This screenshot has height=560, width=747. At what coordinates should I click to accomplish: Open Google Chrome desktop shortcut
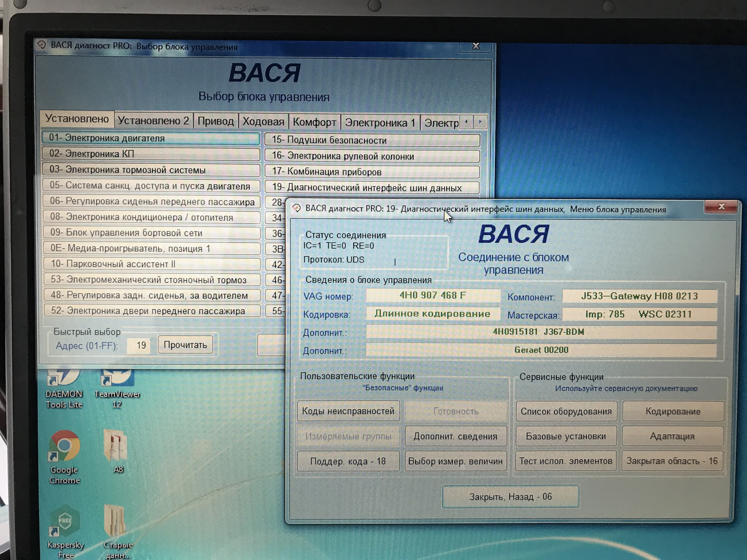(64, 447)
